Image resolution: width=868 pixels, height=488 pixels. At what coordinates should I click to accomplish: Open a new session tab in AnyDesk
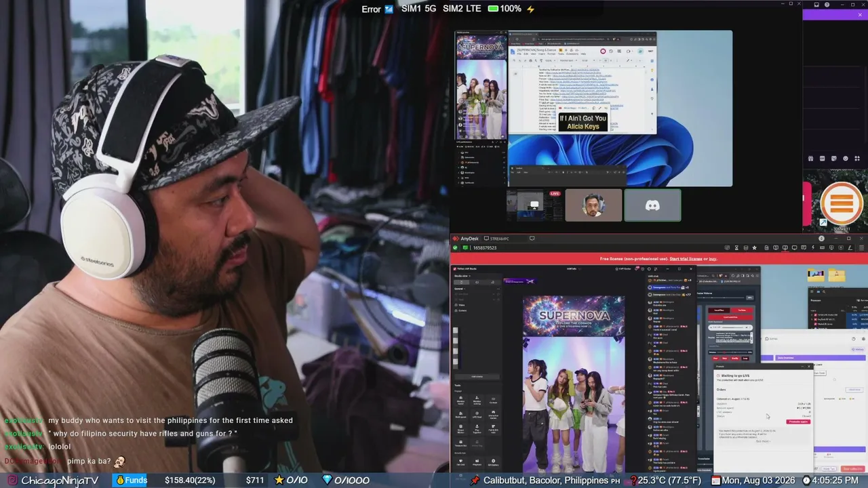(x=532, y=239)
